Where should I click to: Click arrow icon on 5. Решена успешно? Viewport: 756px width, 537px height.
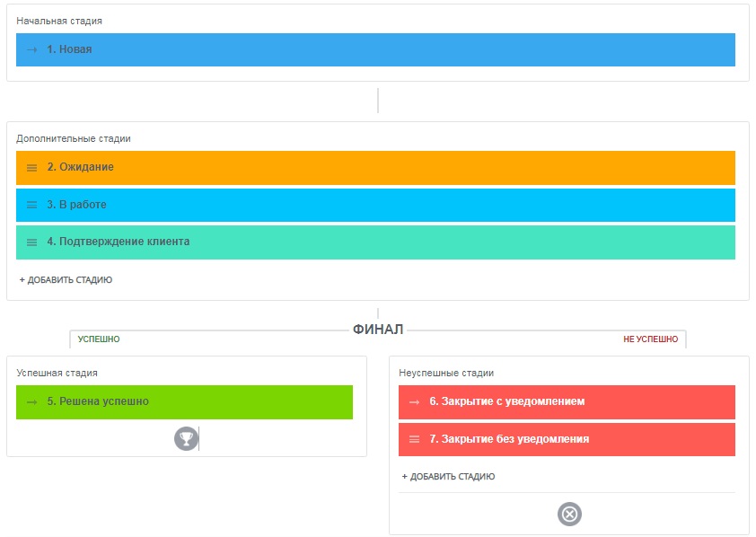(x=31, y=402)
